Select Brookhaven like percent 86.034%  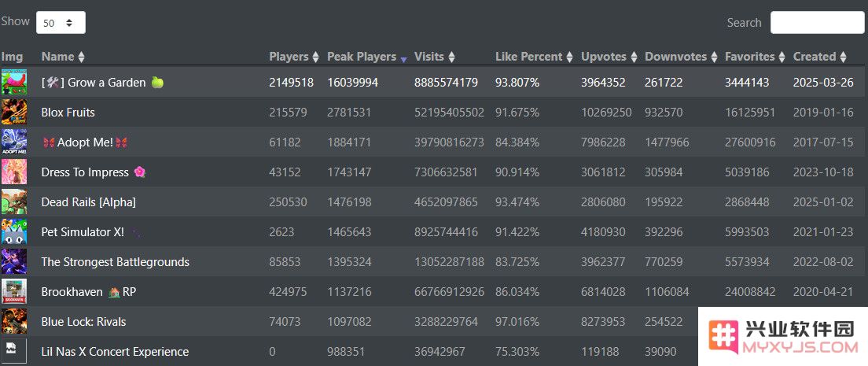[517, 292]
